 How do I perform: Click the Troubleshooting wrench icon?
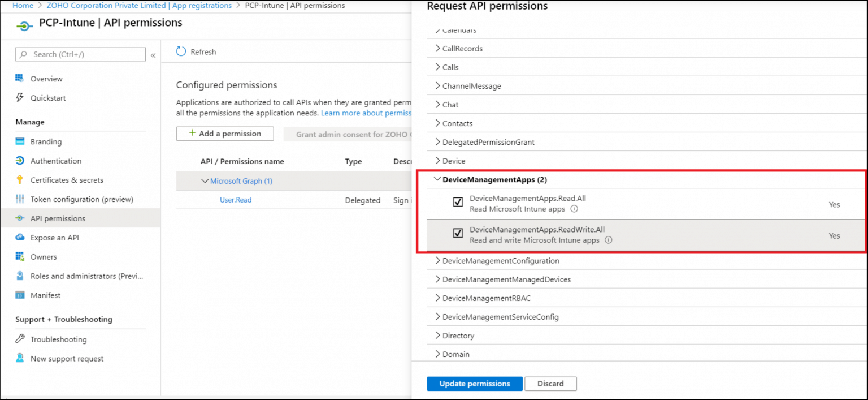pos(20,339)
